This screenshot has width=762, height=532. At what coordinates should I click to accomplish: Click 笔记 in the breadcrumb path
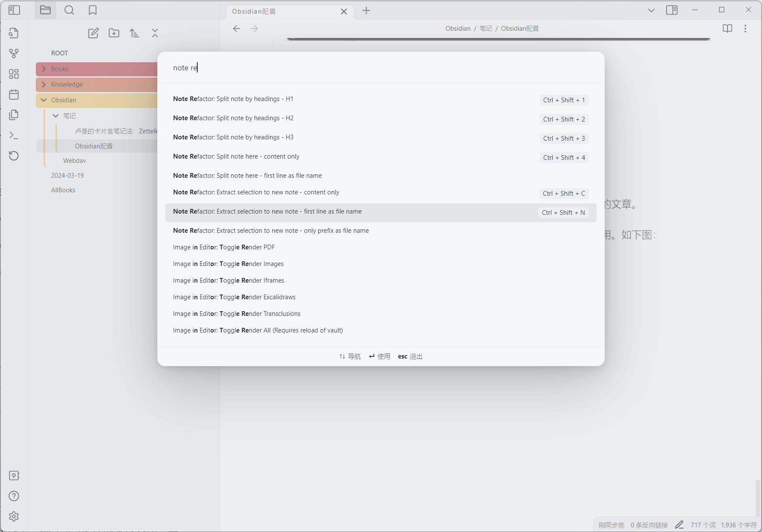486,29
